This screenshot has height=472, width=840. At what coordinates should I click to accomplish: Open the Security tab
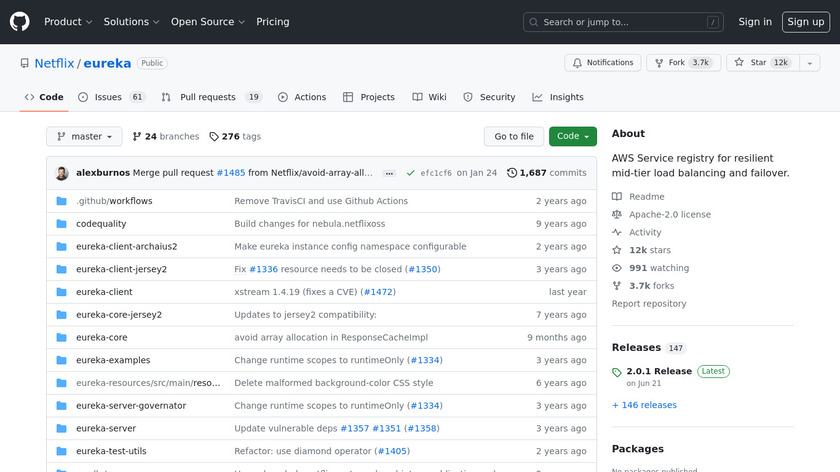[489, 97]
